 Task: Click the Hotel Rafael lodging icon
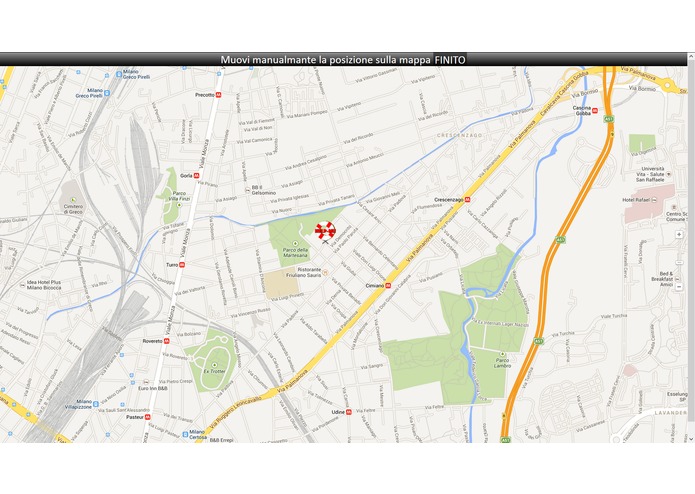654,200
